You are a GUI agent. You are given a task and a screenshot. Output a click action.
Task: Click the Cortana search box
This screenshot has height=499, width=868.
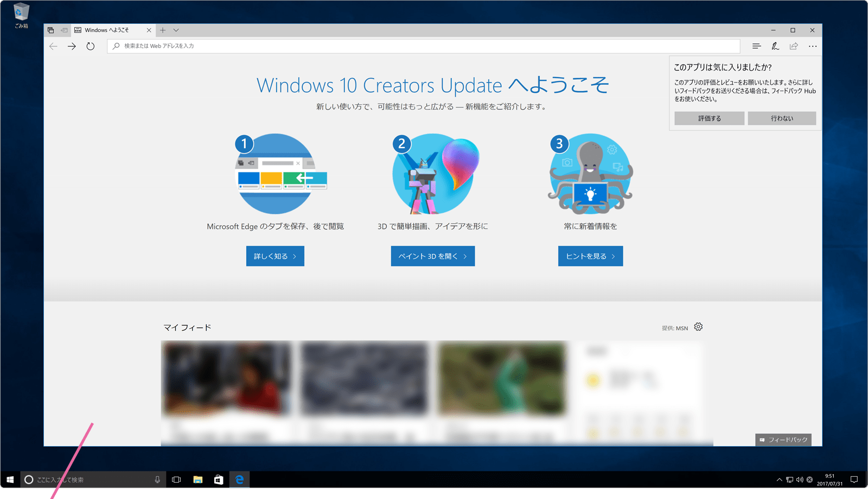93,479
